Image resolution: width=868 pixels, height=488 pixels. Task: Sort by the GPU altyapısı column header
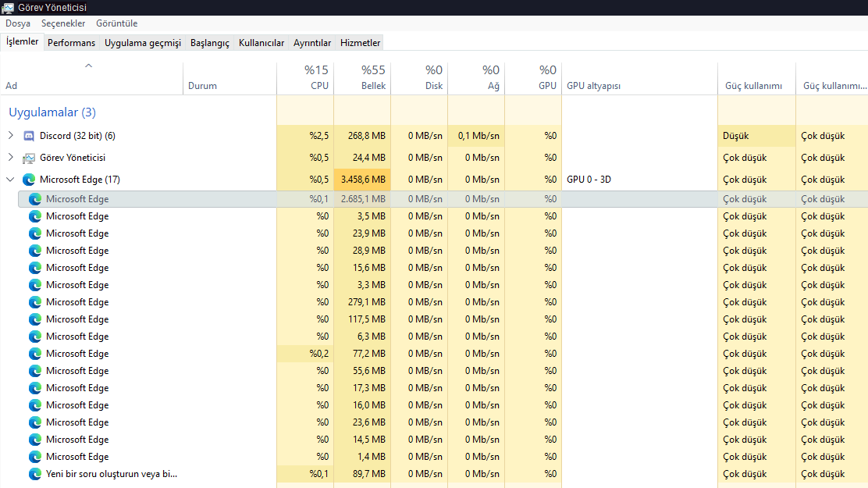[x=639, y=79]
